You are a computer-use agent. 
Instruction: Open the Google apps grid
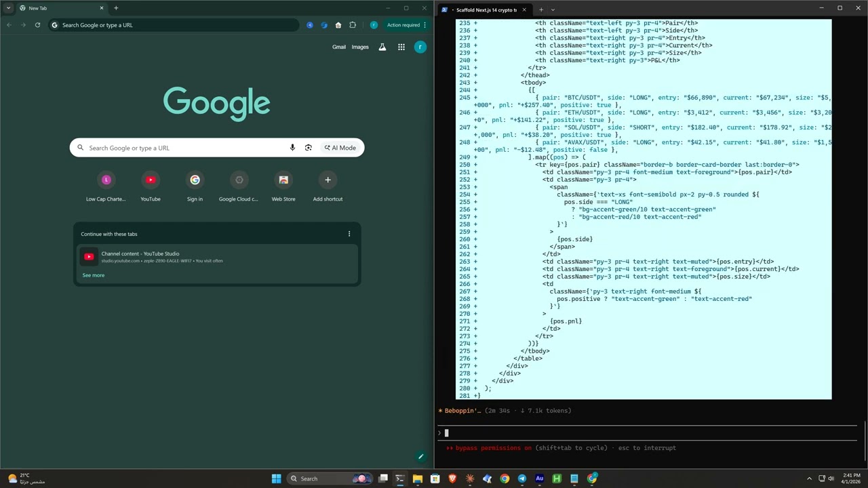(401, 47)
